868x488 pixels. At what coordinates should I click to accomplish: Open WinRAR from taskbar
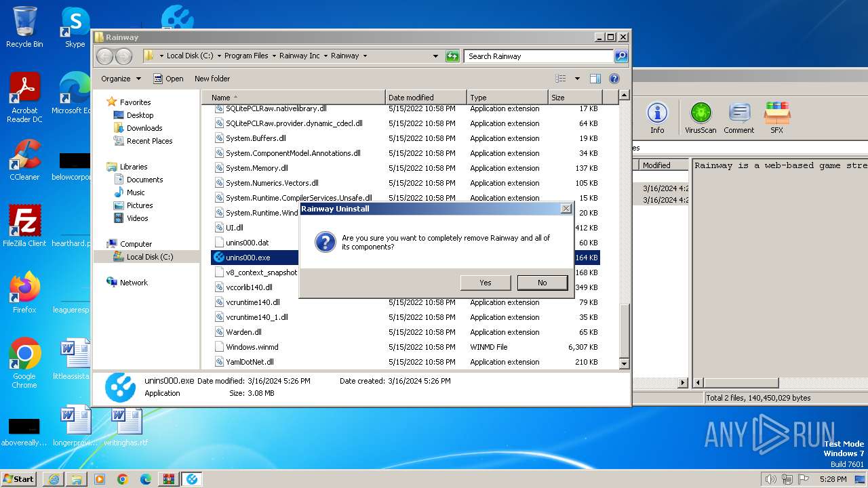[169, 479]
